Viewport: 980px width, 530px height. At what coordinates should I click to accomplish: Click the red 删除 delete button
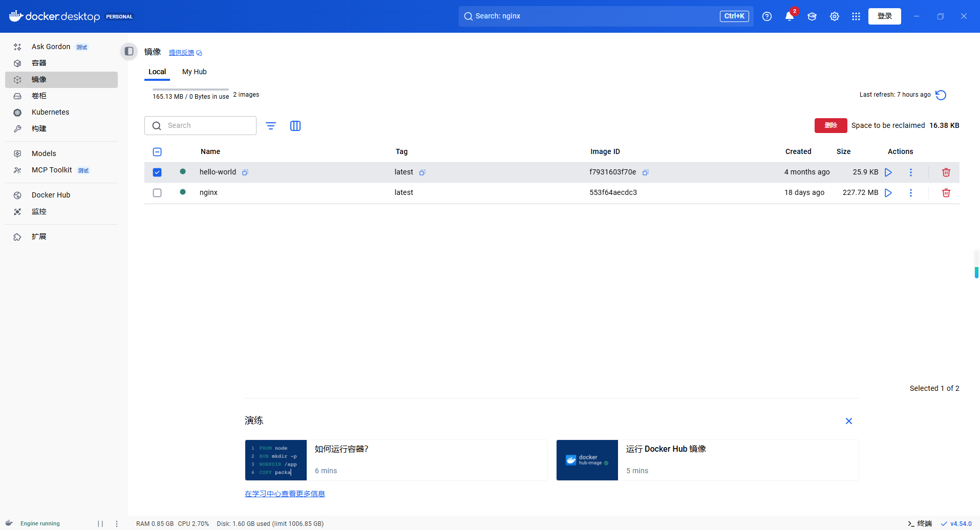pyautogui.click(x=830, y=125)
